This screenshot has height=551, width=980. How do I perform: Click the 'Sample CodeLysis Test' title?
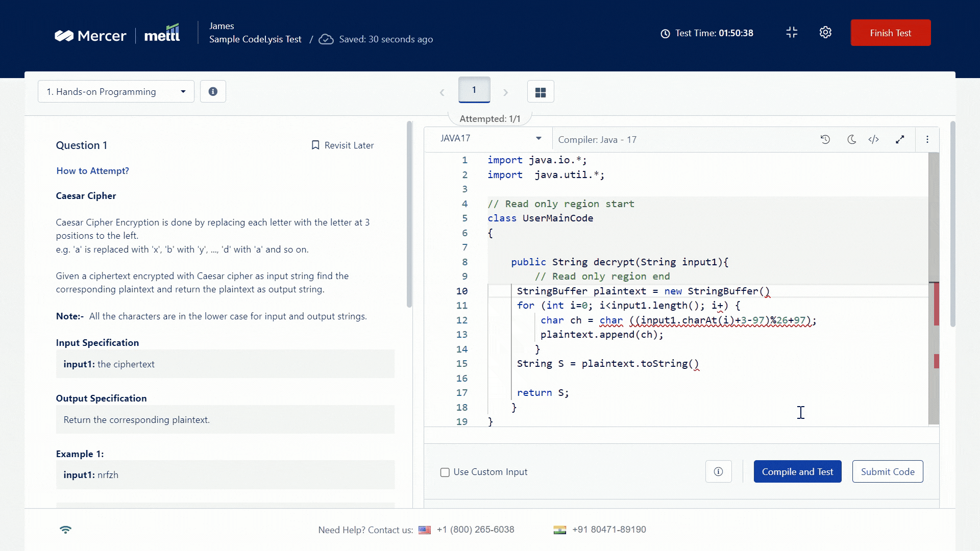(x=255, y=39)
